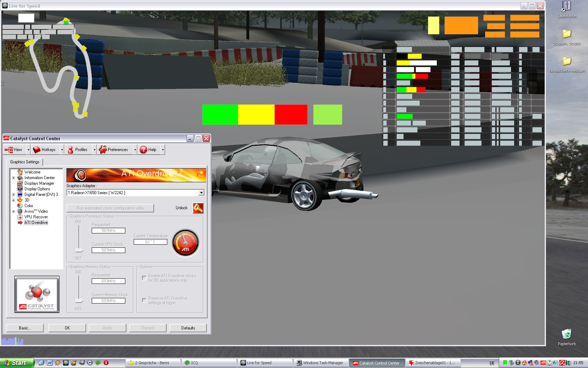
Task: Click the OK button
Action: click(x=67, y=328)
